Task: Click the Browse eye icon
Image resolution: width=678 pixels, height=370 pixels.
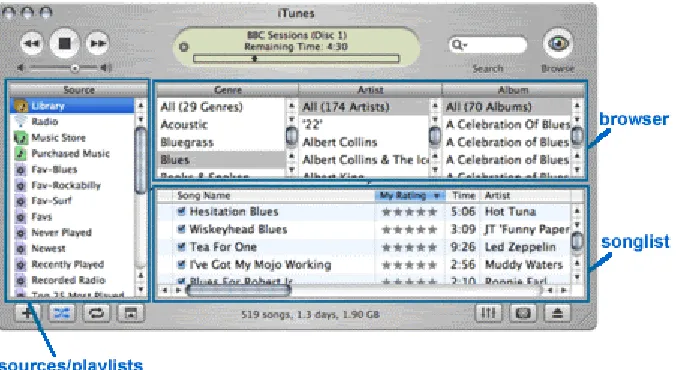Action: (x=558, y=43)
